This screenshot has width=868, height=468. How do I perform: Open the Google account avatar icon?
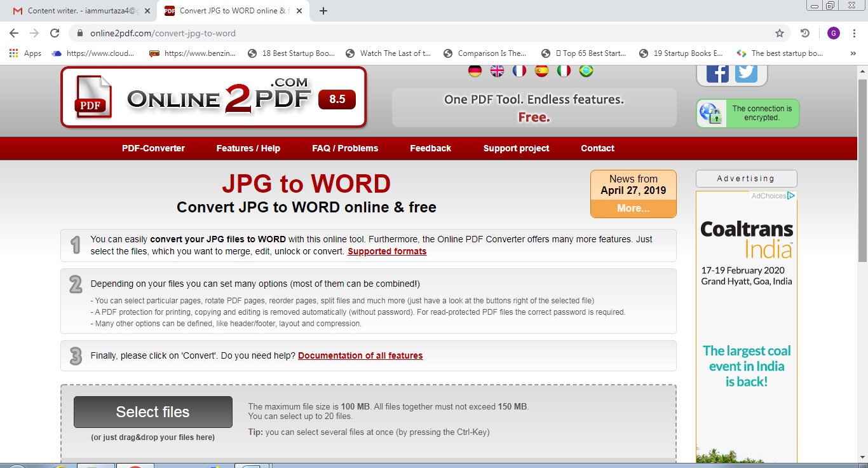pos(833,32)
